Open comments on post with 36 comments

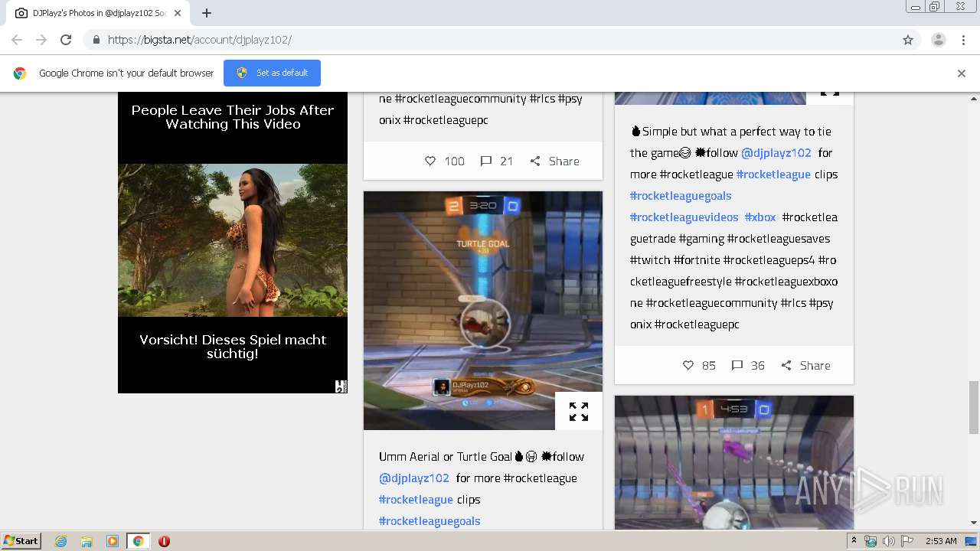(737, 365)
